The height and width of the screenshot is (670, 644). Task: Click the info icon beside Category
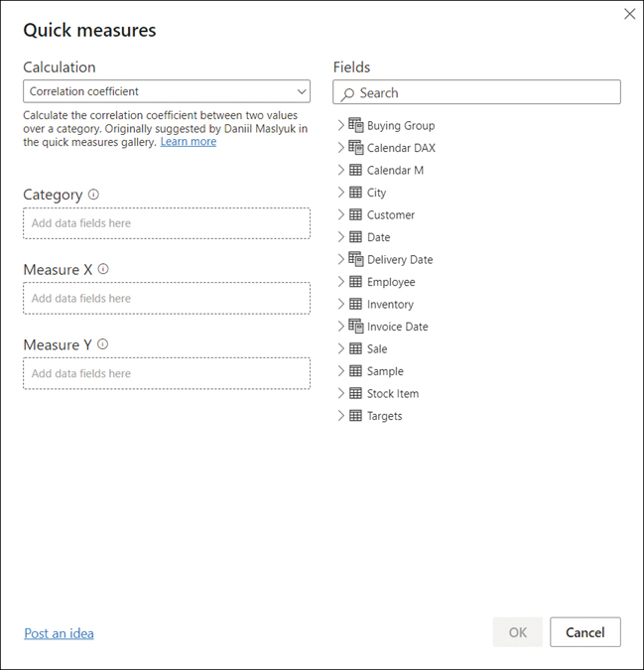(93, 195)
